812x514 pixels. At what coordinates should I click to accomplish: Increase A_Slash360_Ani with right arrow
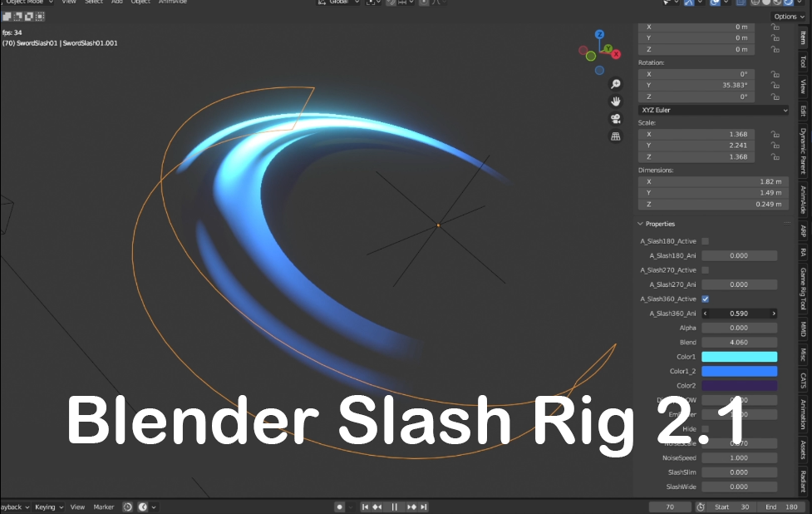coord(774,314)
